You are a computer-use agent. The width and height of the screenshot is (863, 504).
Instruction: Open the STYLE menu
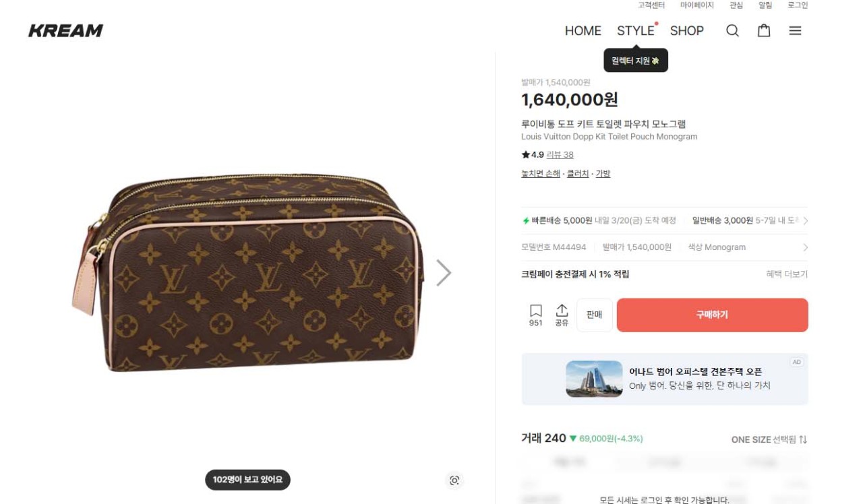[x=635, y=31]
